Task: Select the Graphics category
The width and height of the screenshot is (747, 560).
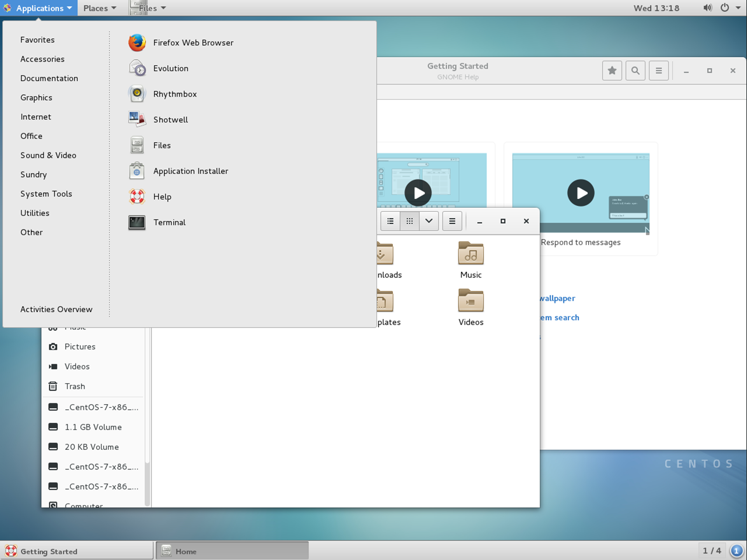Action: (36, 98)
